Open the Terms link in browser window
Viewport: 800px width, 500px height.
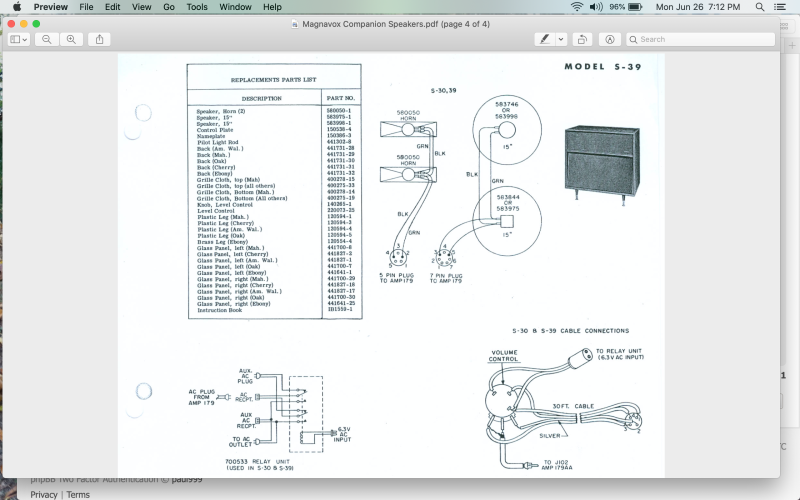[x=78, y=494]
